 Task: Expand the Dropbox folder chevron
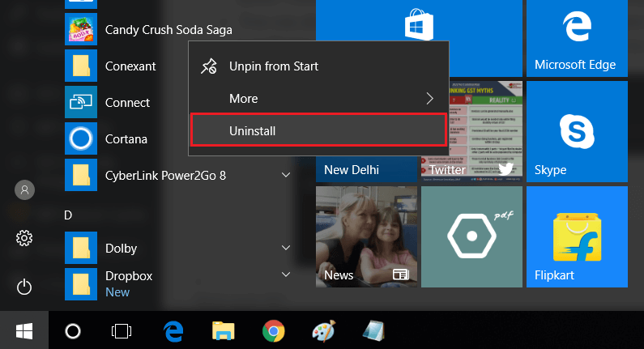(286, 275)
